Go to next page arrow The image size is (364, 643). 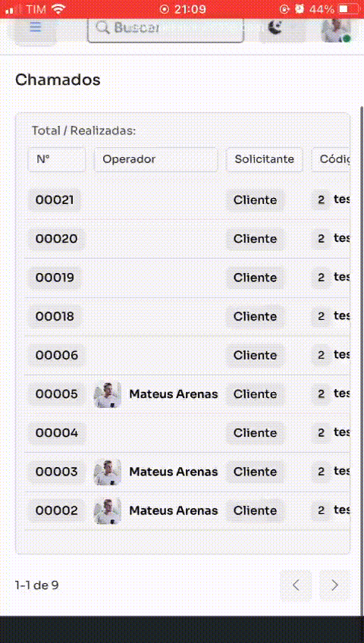(334, 585)
